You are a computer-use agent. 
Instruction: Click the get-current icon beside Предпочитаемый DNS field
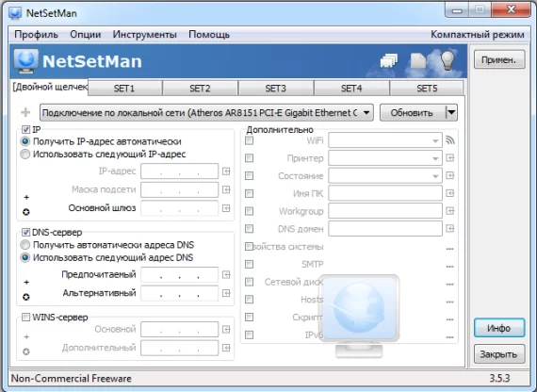tap(226, 274)
